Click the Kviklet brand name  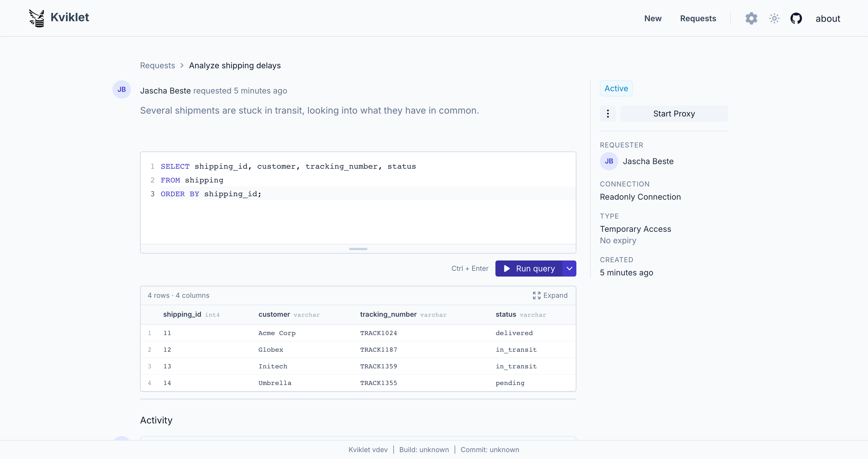point(70,17)
